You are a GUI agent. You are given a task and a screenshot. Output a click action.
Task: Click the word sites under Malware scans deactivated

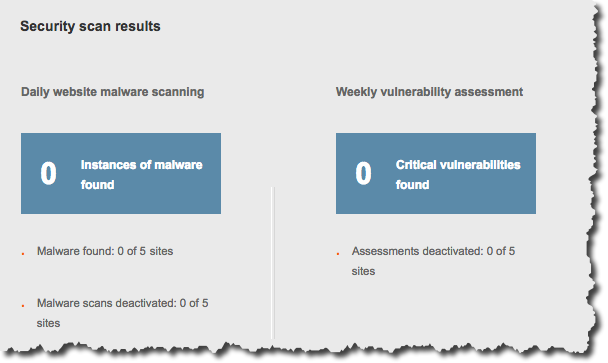(x=48, y=323)
